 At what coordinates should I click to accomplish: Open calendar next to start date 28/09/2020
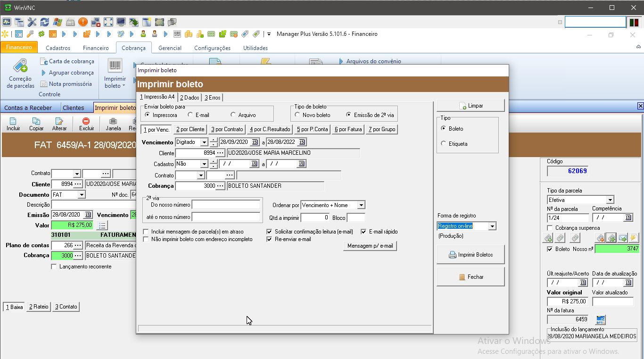pos(255,142)
